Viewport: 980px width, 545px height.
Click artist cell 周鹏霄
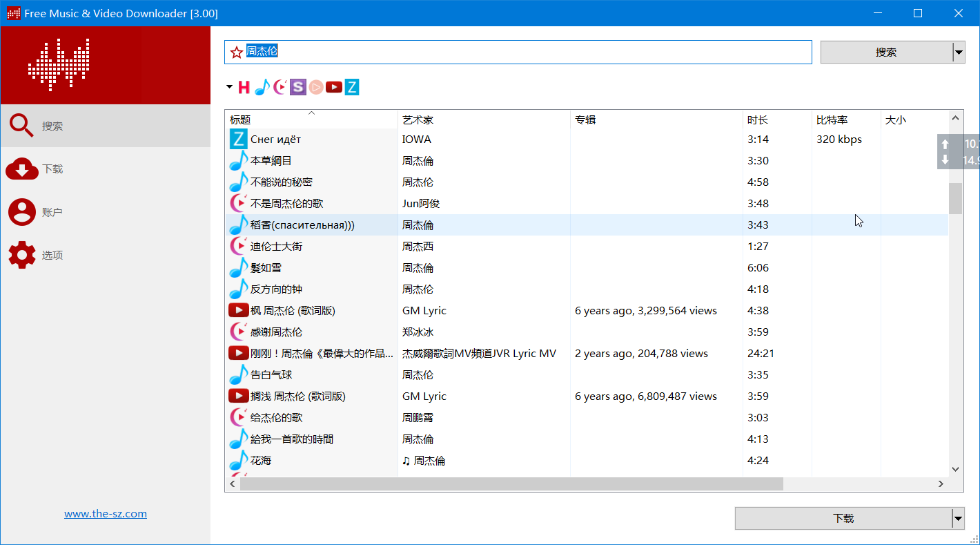pos(418,417)
